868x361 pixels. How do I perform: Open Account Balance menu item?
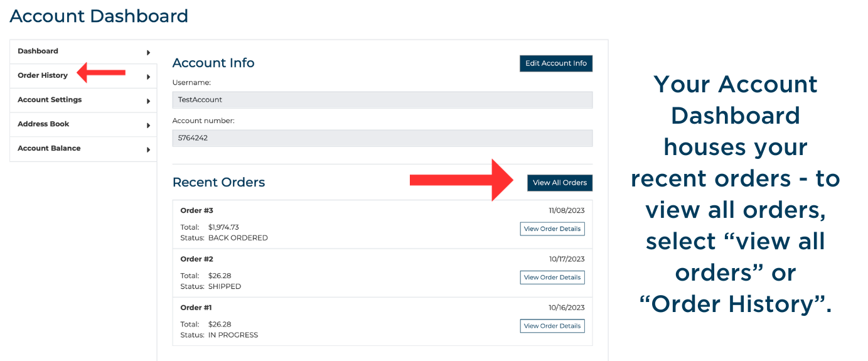point(49,149)
